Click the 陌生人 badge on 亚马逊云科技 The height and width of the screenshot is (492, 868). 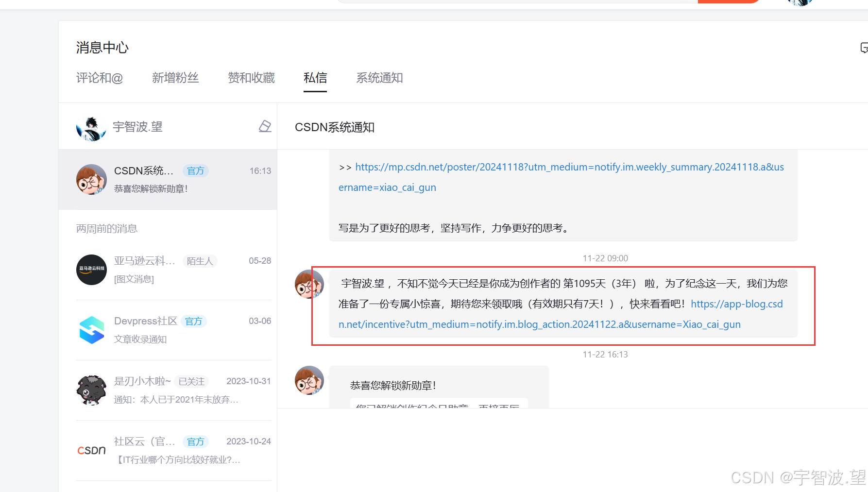pos(200,261)
